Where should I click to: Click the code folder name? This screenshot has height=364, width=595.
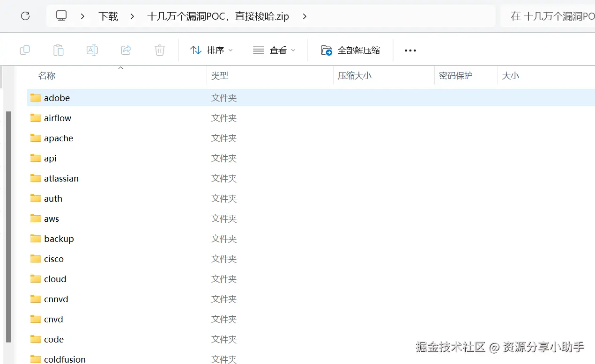[54, 339]
